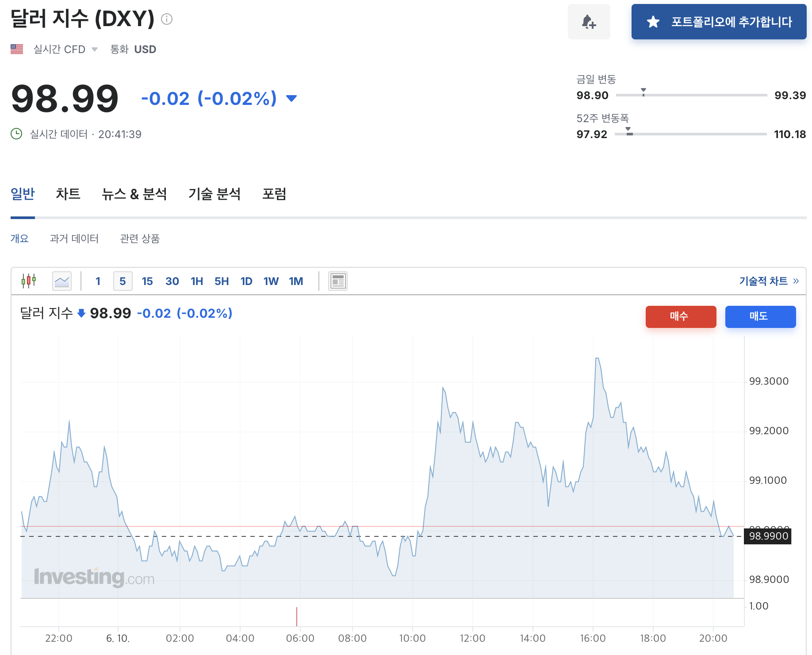Image resolution: width=812 pixels, height=655 pixels.
Task: Set chart interval to 5 minutes
Action: [x=123, y=281]
